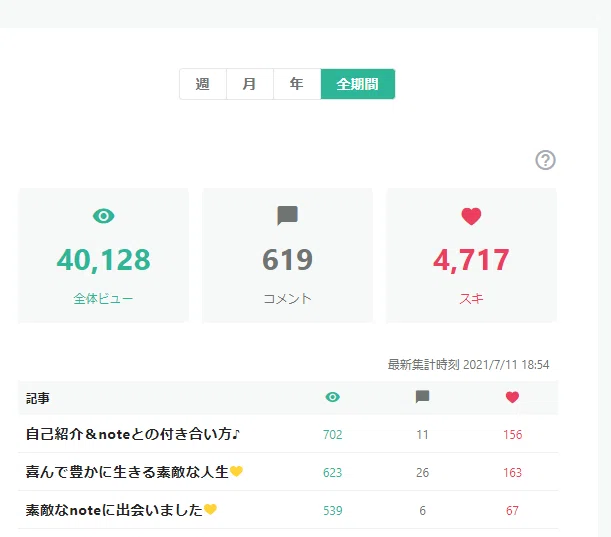Click the comment count 6
Image resolution: width=611 pixels, height=537 pixels.
click(x=422, y=511)
